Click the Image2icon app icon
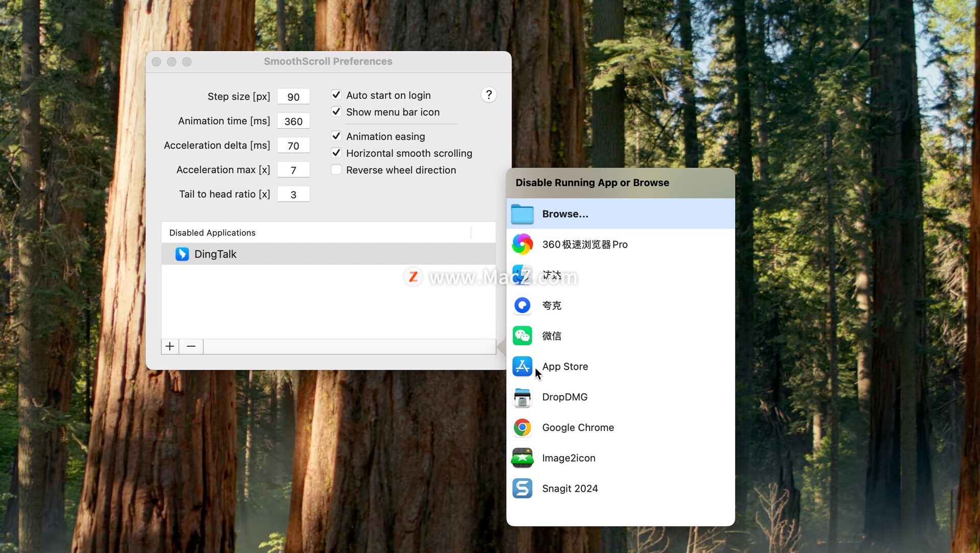980x553 pixels. (x=522, y=458)
